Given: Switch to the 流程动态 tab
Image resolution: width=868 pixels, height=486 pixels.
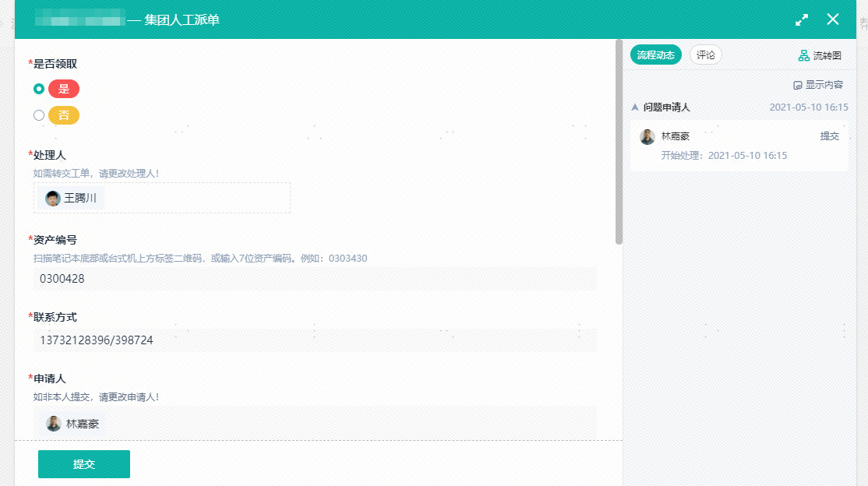Looking at the screenshot, I should coord(655,55).
